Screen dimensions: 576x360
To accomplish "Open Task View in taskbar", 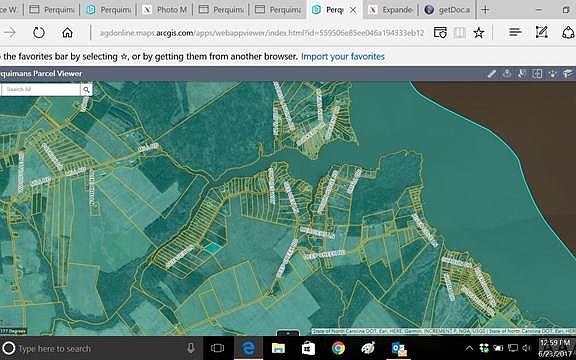I will [217, 348].
